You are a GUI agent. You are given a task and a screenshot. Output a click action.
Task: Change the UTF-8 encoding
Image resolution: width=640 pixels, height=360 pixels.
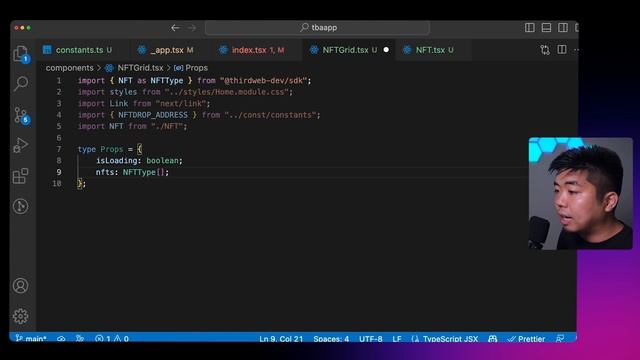(x=371, y=338)
